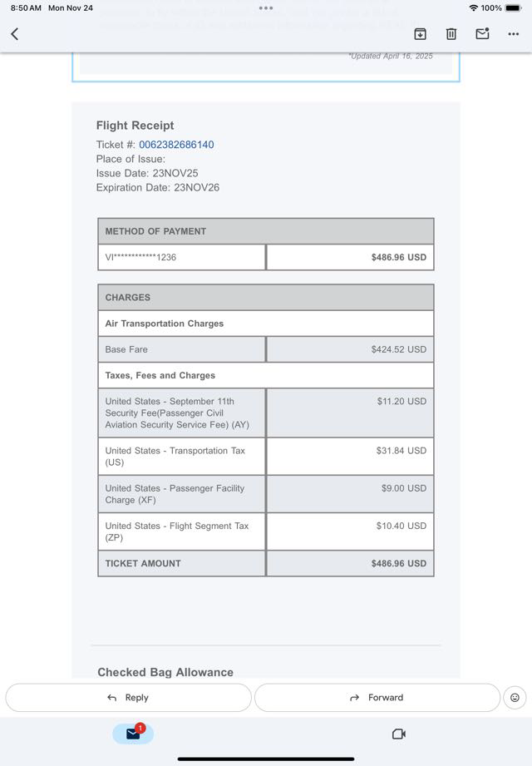Tap the Flight Receipt heading

pos(135,126)
